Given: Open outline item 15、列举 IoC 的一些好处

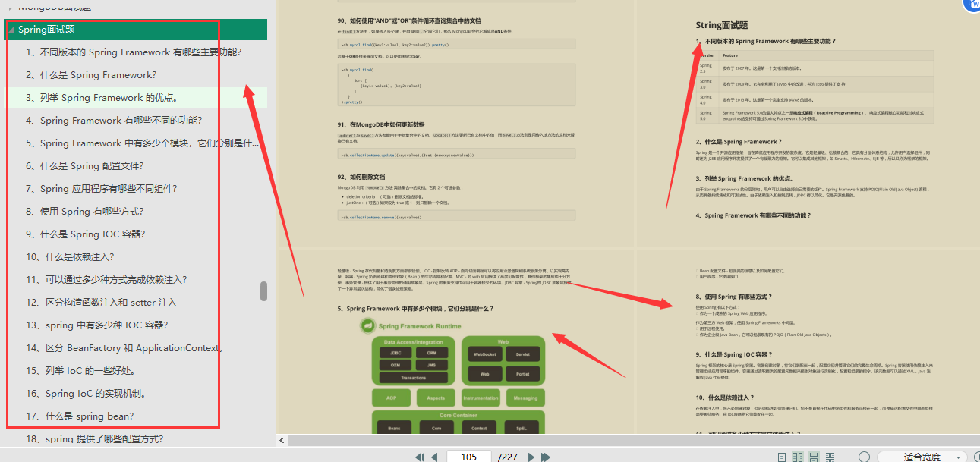Looking at the screenshot, I should tap(80, 371).
